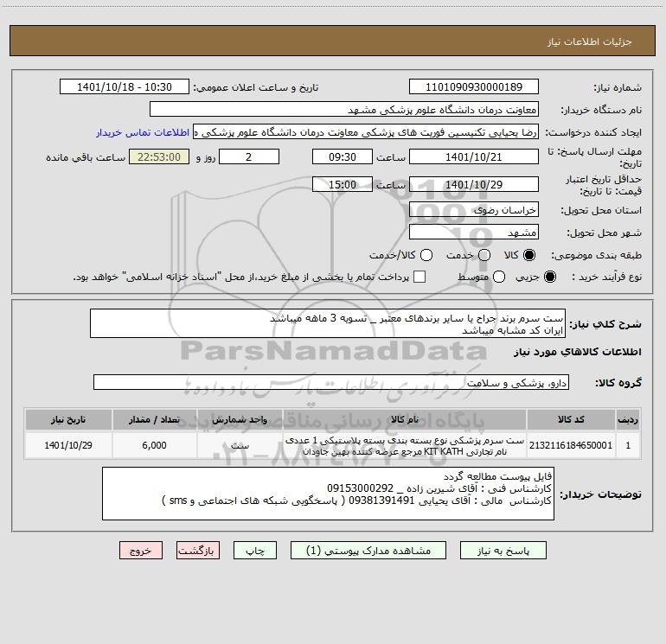Click the خروج exit button
The height and width of the screenshot is (644, 666).
[141, 551]
